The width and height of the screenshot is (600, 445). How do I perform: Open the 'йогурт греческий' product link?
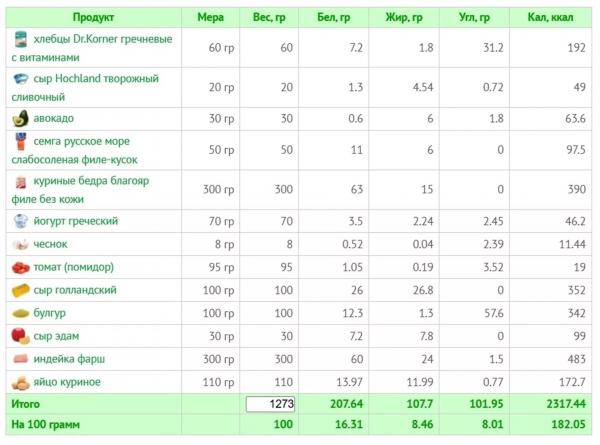[x=76, y=221]
